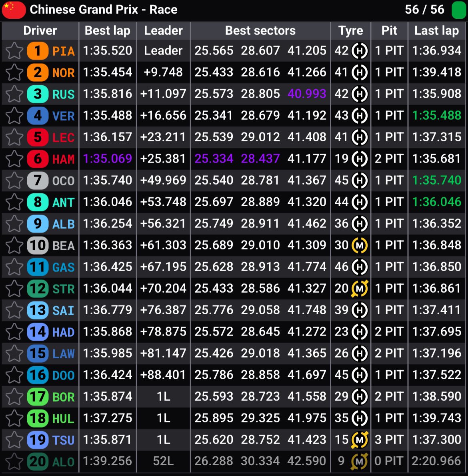Screen dimensions: 468x476
Task: Click STR's gap to leader "+70.204"
Action: pyautogui.click(x=163, y=288)
